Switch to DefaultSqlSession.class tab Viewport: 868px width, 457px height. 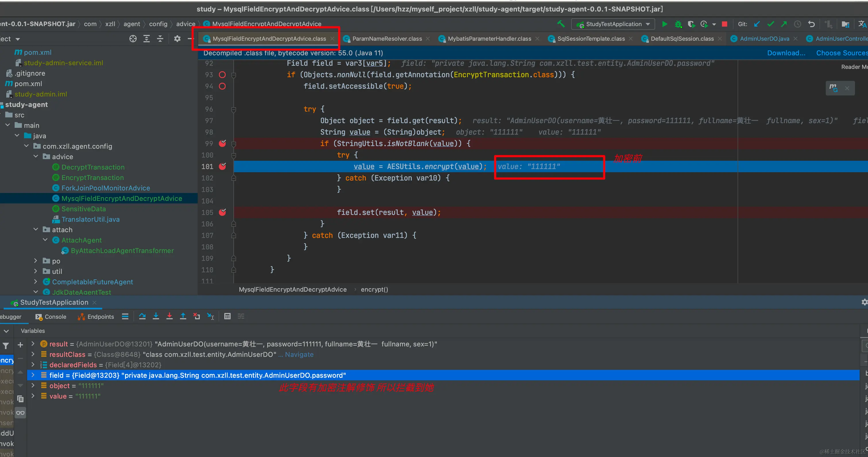click(x=682, y=39)
